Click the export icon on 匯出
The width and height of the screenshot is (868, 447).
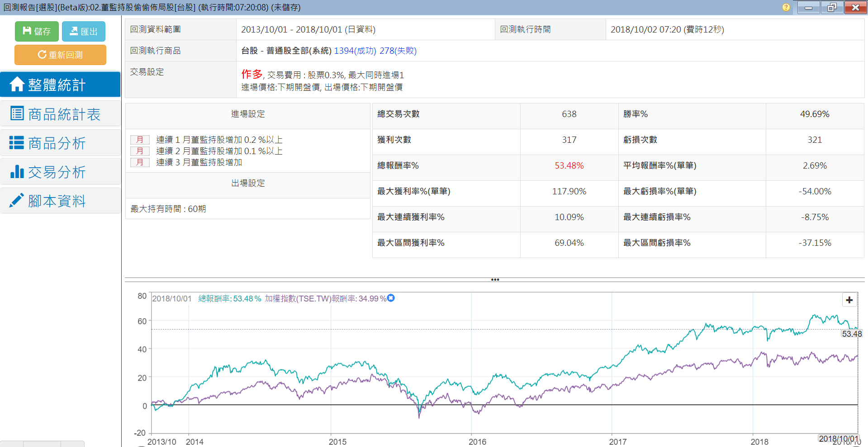[73, 31]
